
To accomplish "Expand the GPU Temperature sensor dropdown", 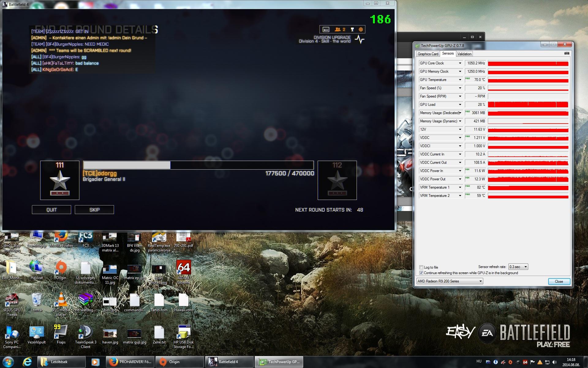I will (460, 80).
